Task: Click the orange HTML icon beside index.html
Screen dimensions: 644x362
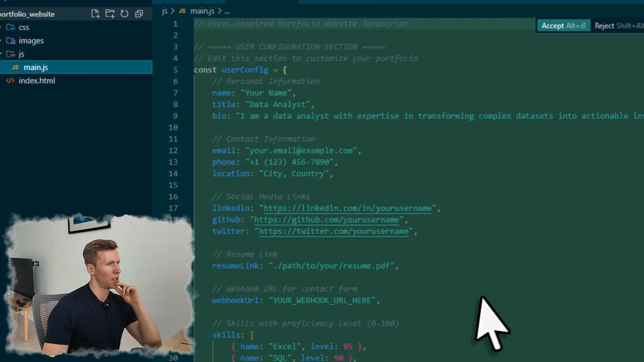Action: click(x=10, y=80)
